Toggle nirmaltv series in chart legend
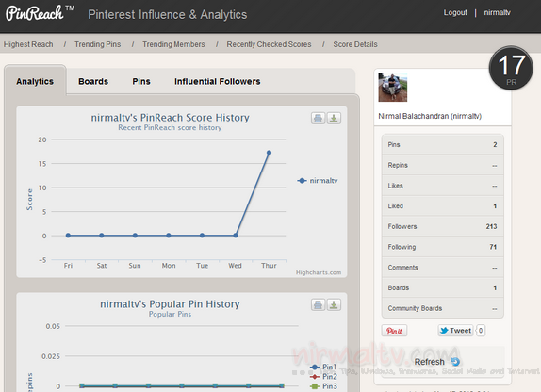This screenshot has height=392, width=541. 318,181
